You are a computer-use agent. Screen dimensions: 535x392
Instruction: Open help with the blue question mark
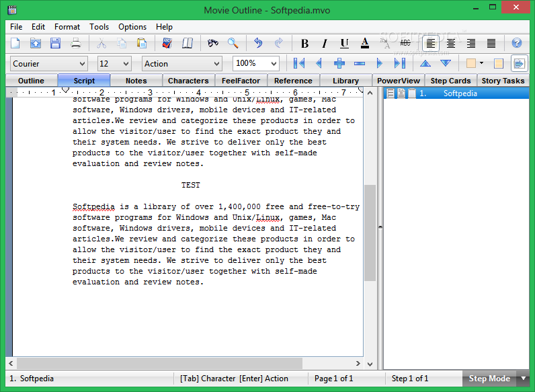[517, 43]
